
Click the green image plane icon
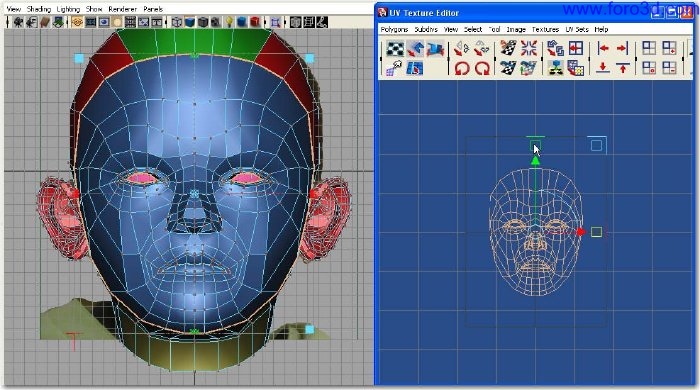coord(58,22)
